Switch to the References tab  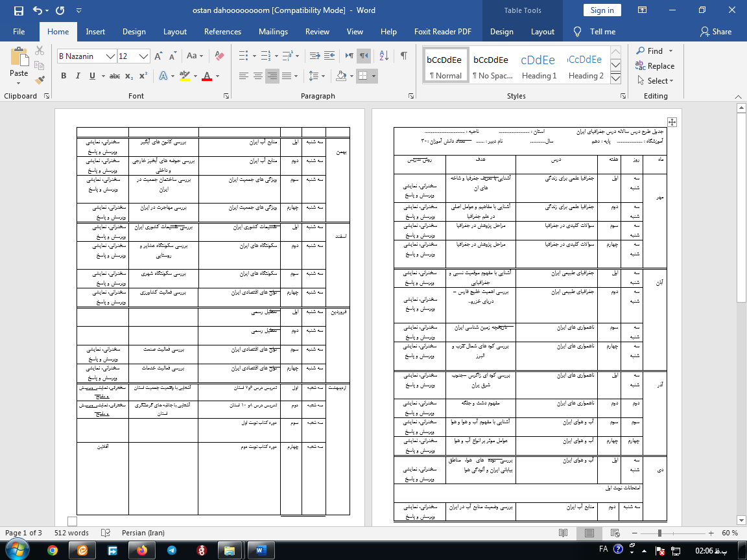(x=224, y=32)
